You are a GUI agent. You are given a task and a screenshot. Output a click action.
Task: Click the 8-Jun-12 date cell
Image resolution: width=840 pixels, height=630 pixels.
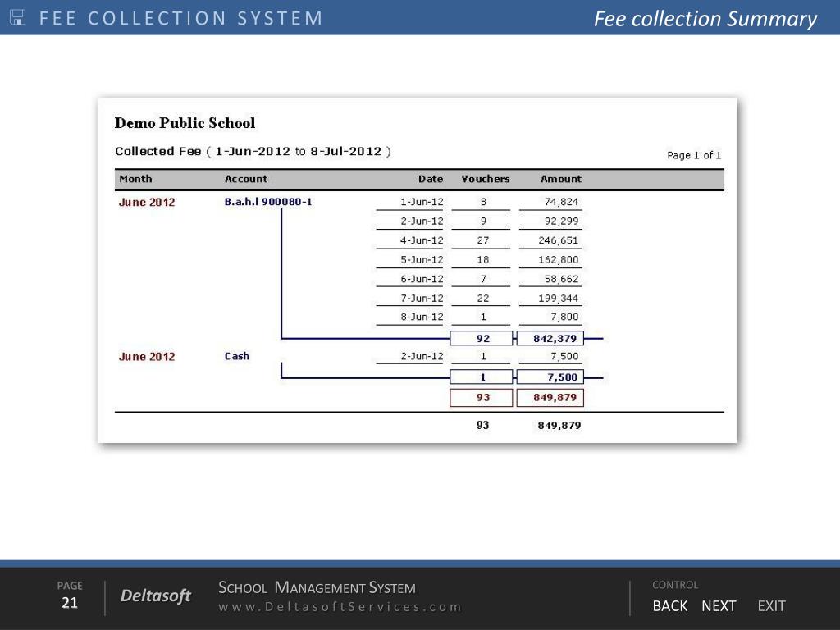coord(422,317)
